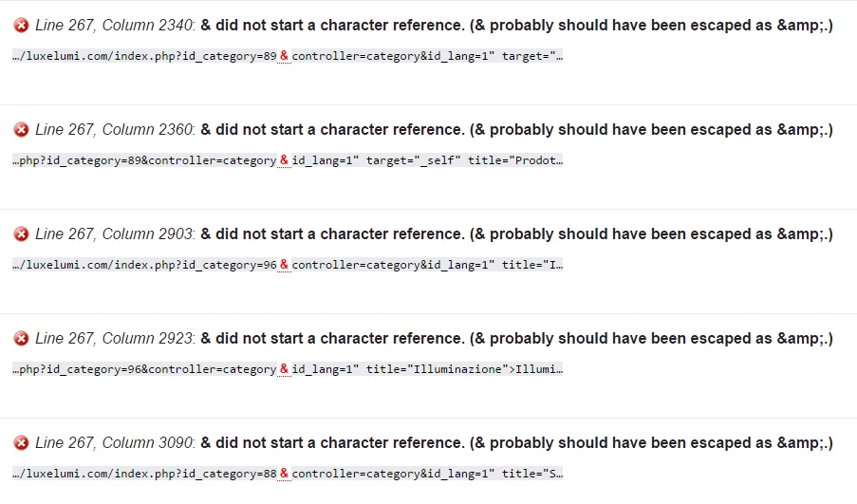Click the error icon for Column 2903

click(21, 233)
